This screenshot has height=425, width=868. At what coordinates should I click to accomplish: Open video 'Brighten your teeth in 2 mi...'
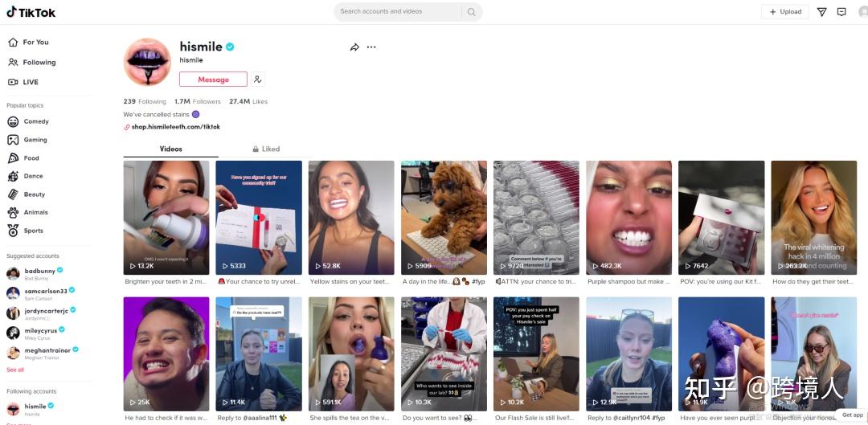click(x=166, y=218)
